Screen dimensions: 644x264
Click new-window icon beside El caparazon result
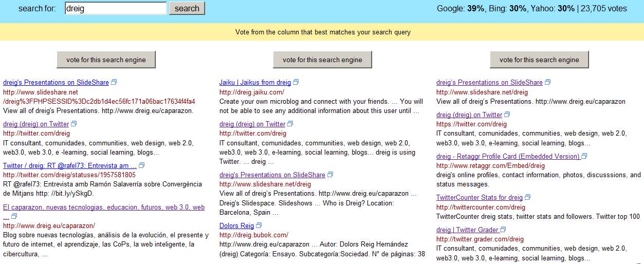15,216
